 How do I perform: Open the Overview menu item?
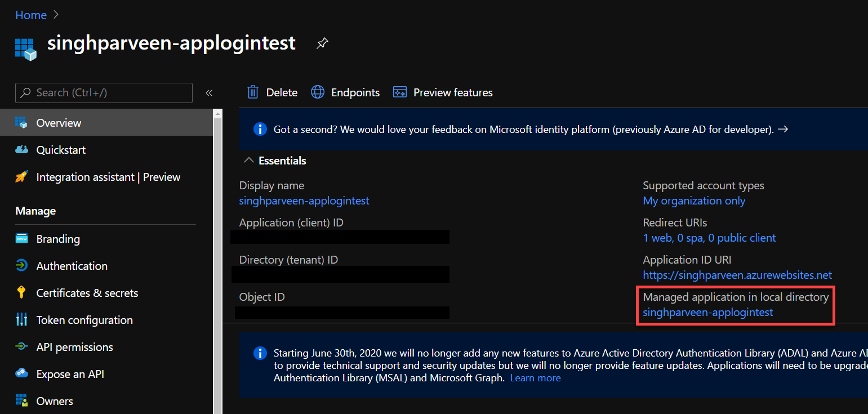coord(59,123)
